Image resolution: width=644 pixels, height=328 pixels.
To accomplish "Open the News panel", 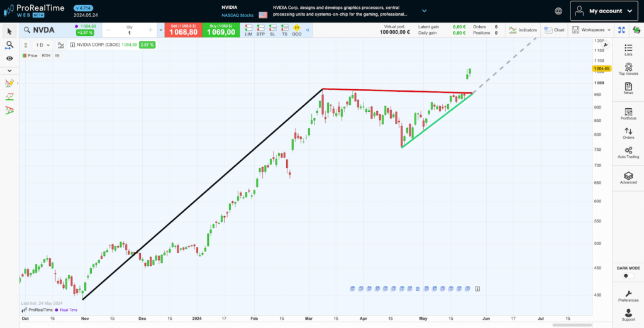I will coord(628,88).
